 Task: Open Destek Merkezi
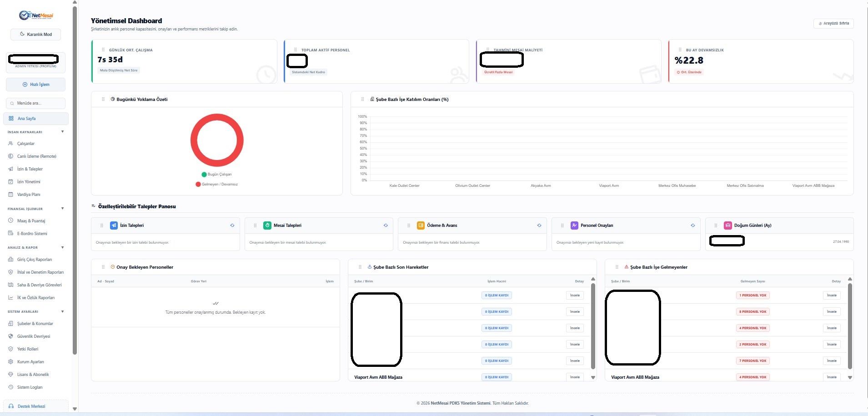click(36, 406)
